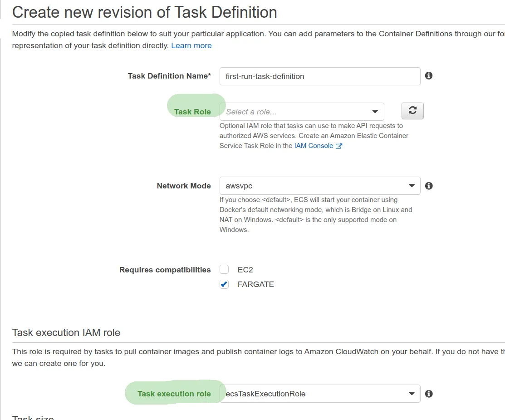Open the Task Role 'Select a role' dropdown
The height and width of the screenshot is (420, 505).
click(x=302, y=112)
